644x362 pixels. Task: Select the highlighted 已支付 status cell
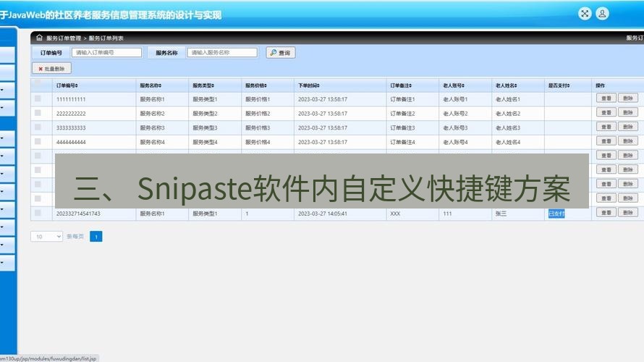(556, 214)
